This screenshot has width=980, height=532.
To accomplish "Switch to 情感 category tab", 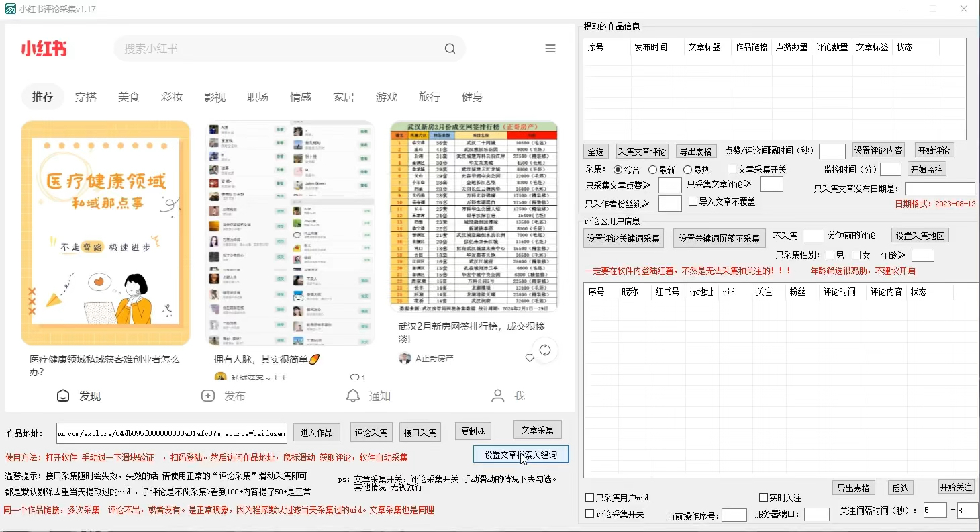I will click(x=301, y=97).
